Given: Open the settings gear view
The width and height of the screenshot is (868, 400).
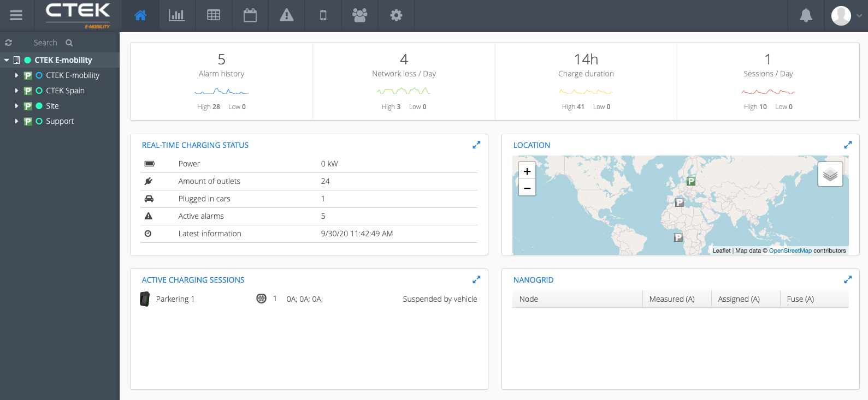Looking at the screenshot, I should pos(396,15).
